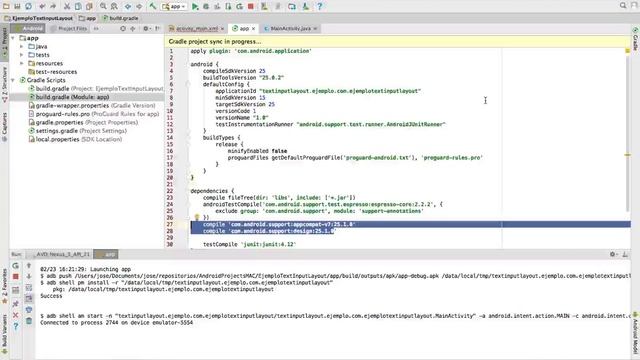Click the Debug app bug icon
The height and width of the screenshot is (360, 640).
[x=206, y=6]
